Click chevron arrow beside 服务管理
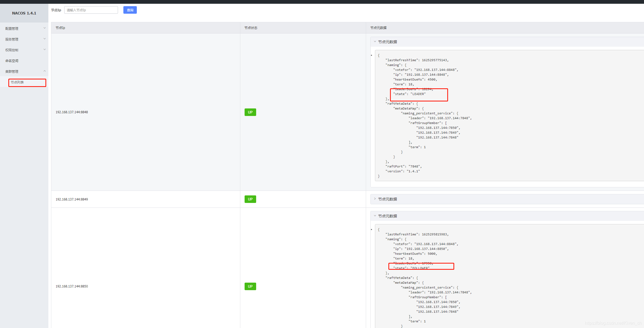Image resolution: width=644 pixels, height=328 pixels. tap(45, 39)
